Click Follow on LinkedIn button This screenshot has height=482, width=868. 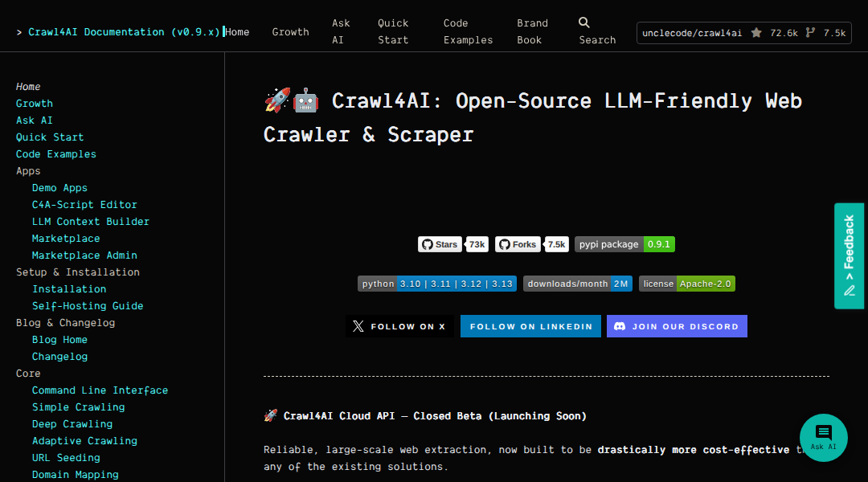531,326
